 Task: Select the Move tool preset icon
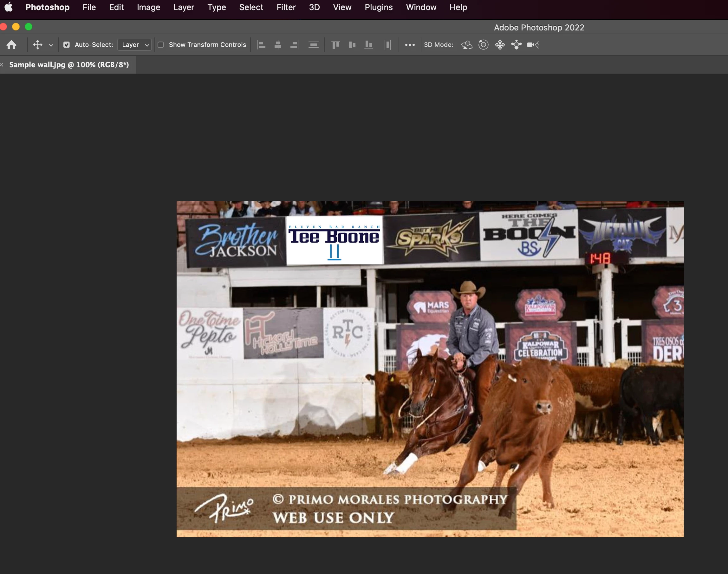(38, 45)
